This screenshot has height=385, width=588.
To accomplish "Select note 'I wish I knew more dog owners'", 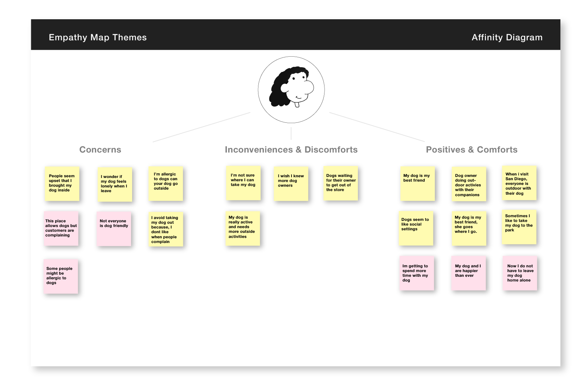I will pos(291,184).
